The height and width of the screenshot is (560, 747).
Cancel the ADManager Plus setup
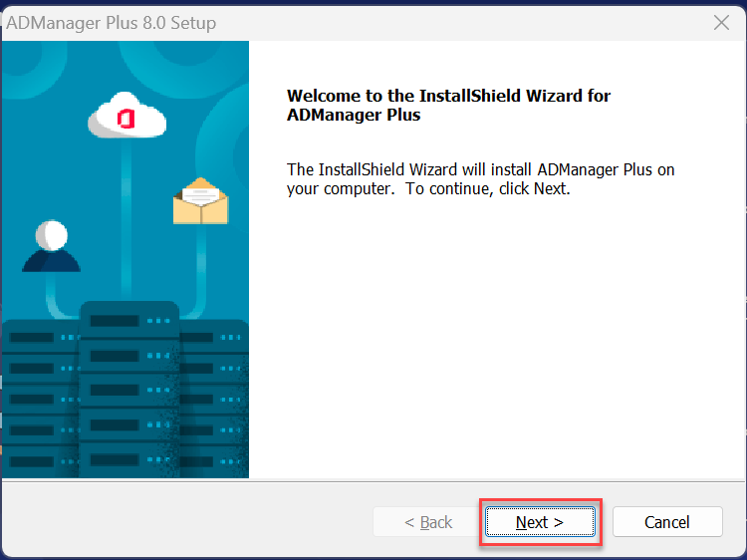(x=666, y=522)
